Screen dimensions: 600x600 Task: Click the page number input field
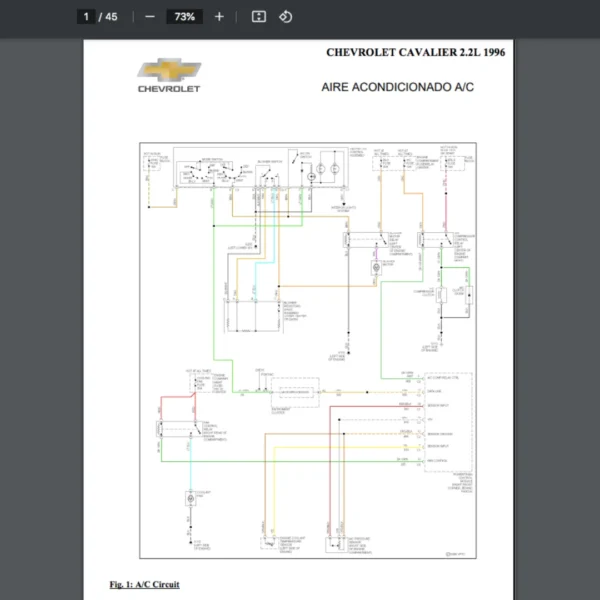86,17
